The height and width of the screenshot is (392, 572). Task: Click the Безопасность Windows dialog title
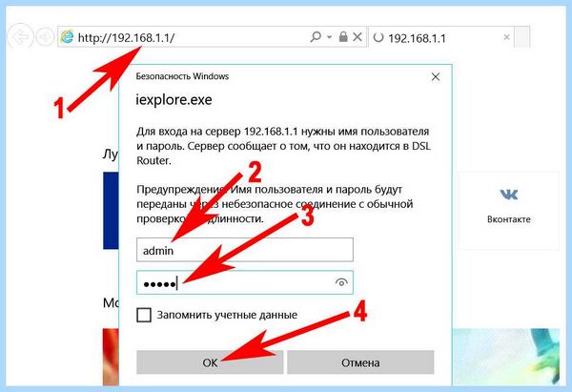182,76
